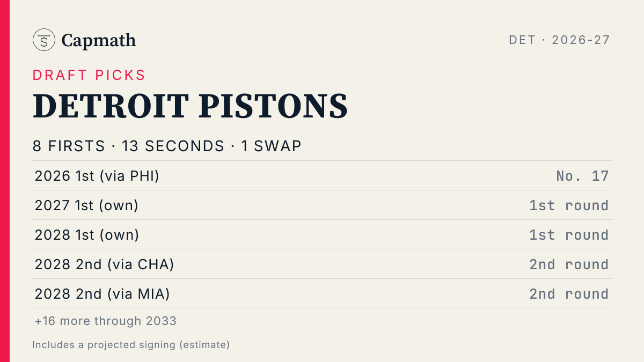Click 2nd round value for MIA pick
This screenshot has height=362, width=644.
(x=569, y=294)
